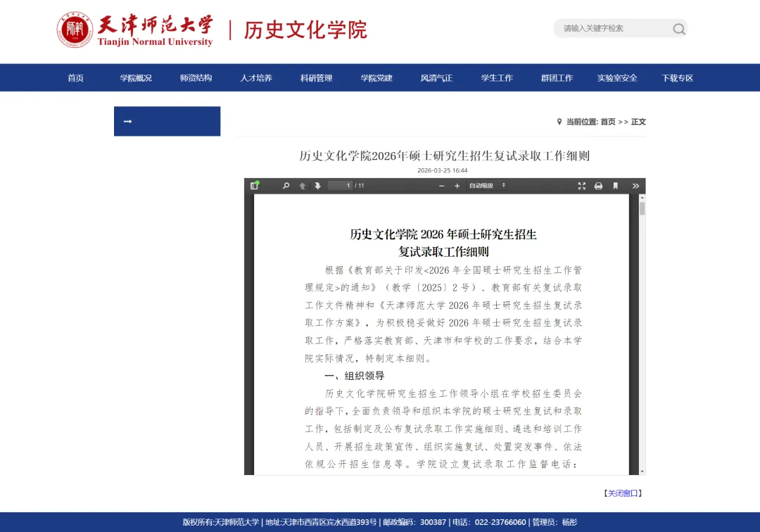
Task: Switch PDF to presentation fullscreen mode
Action: point(582,186)
